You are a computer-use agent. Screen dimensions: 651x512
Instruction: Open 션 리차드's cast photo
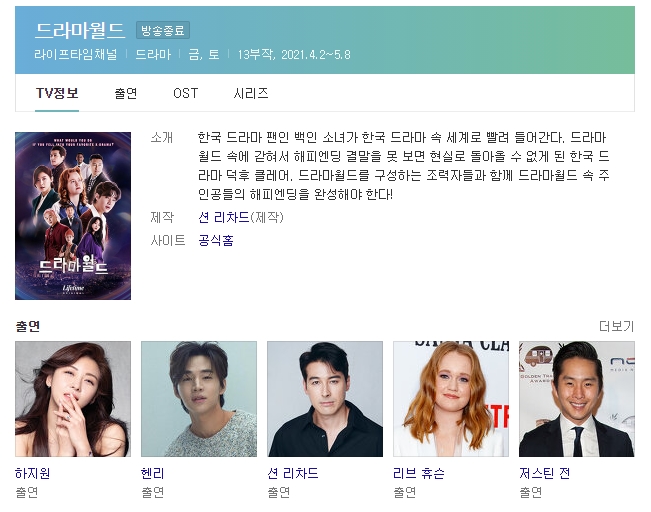click(x=325, y=399)
